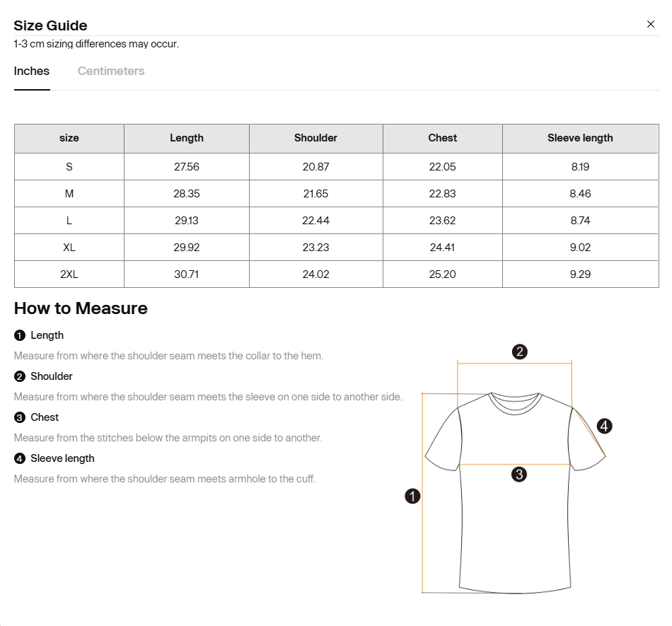The image size is (672, 626).
Task: Click the S shoulder value 20.87
Action: [315, 167]
